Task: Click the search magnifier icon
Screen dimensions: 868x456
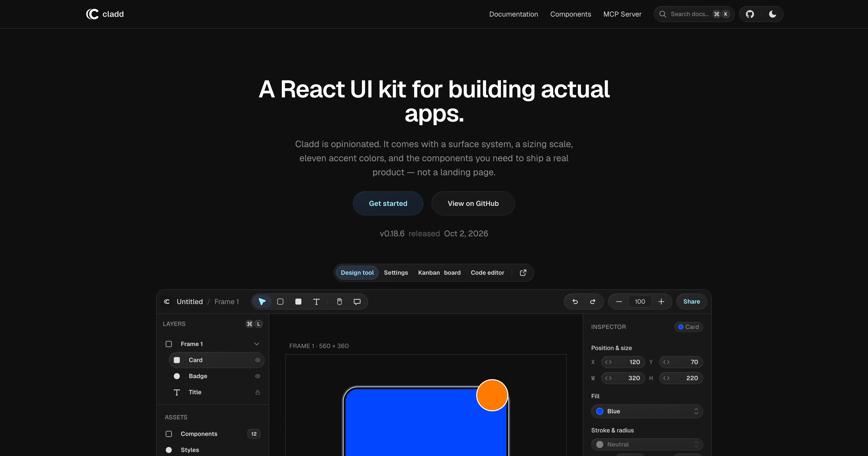Action: [x=663, y=14]
